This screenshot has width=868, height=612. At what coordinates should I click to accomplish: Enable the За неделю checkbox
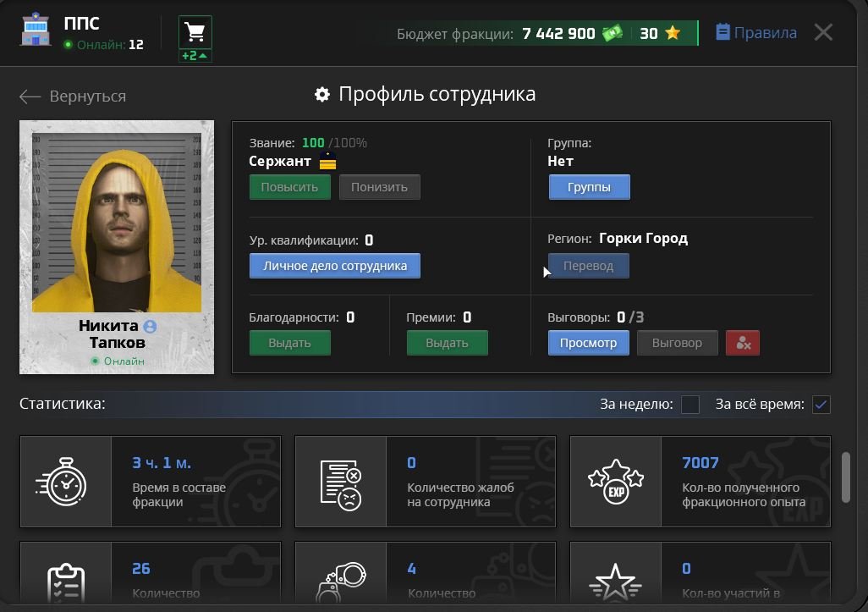tap(689, 405)
